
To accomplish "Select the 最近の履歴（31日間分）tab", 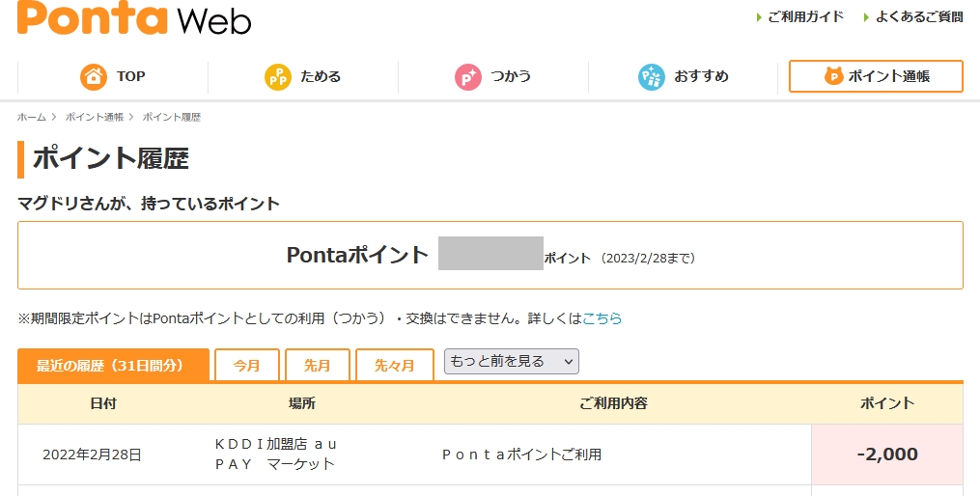I will (113, 366).
